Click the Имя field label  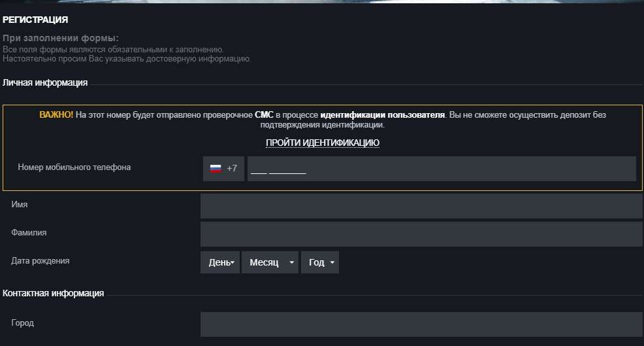20,205
